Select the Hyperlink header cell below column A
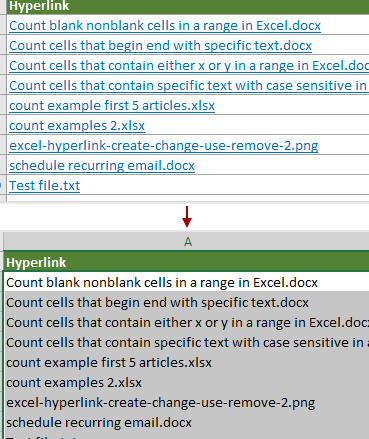The image size is (369, 439). [x=186, y=262]
